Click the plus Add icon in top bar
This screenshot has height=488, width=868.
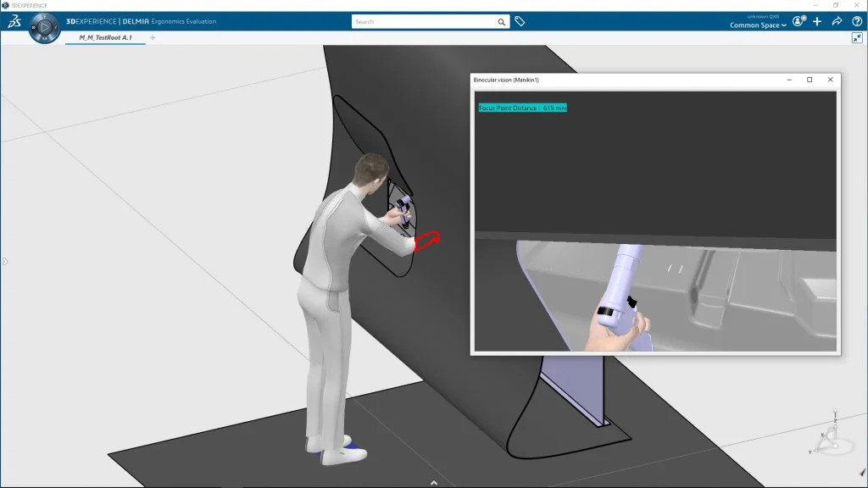point(817,21)
